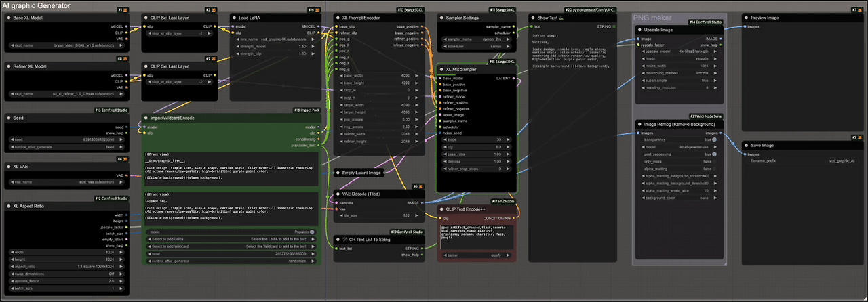Collapse the Base XL Model node dot

click(x=9, y=17)
